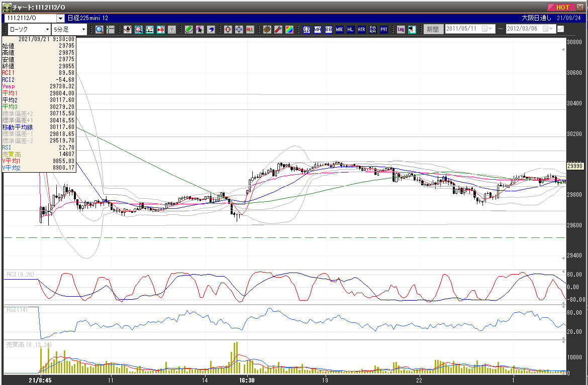588x385 pixels.
Task: Select the blue eraser tool
Action: click(211, 29)
